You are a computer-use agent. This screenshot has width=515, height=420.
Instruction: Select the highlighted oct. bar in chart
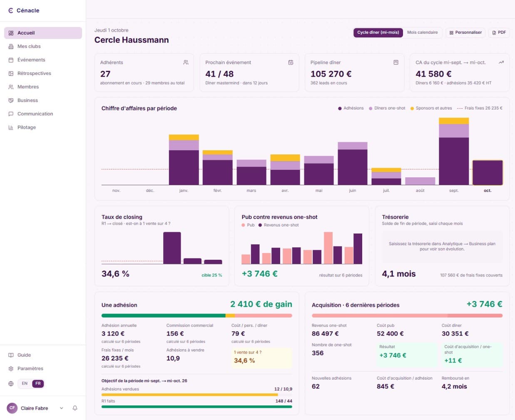[x=487, y=173]
